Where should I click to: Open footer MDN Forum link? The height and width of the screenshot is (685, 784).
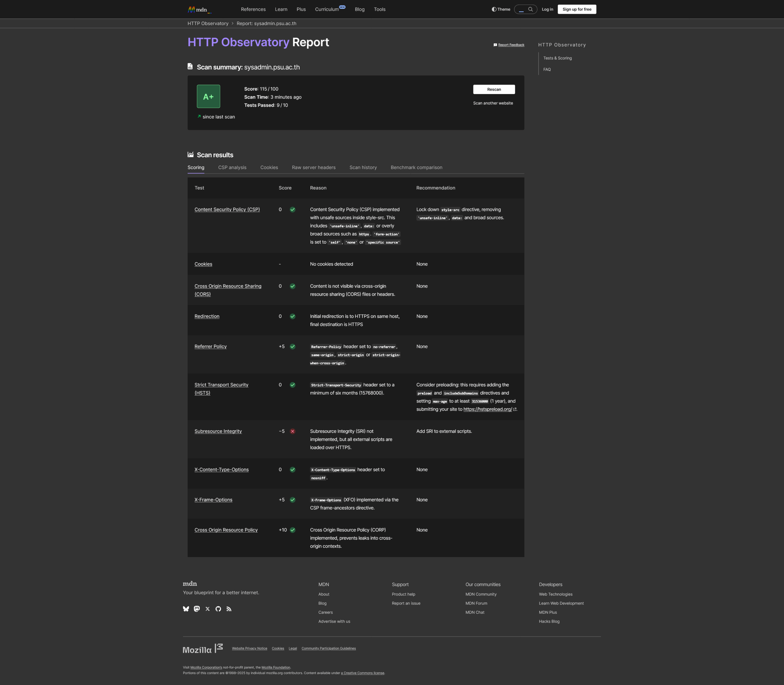pos(476,604)
